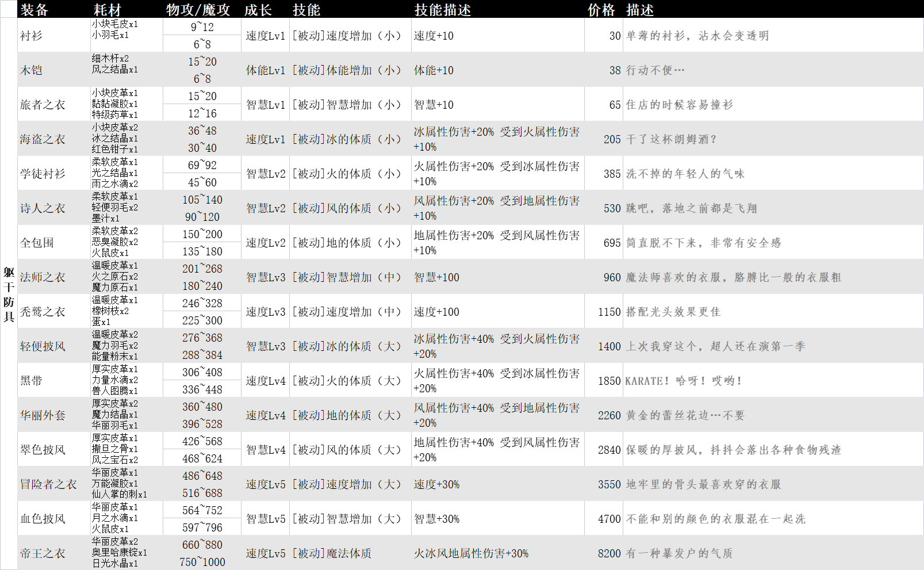Image resolution: width=924 pixels, height=570 pixels.
Task: Select the [被动]魔法体质 skill cell
Action: (x=351, y=553)
